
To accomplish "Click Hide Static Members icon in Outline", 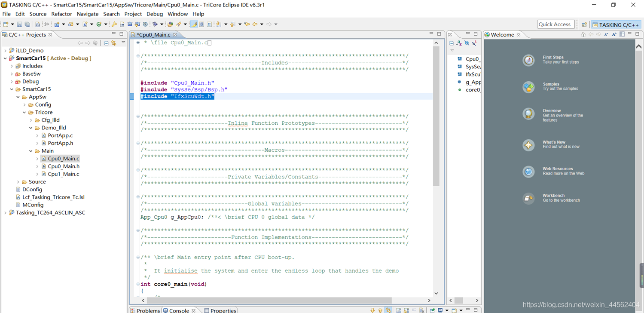I will tap(474, 43).
